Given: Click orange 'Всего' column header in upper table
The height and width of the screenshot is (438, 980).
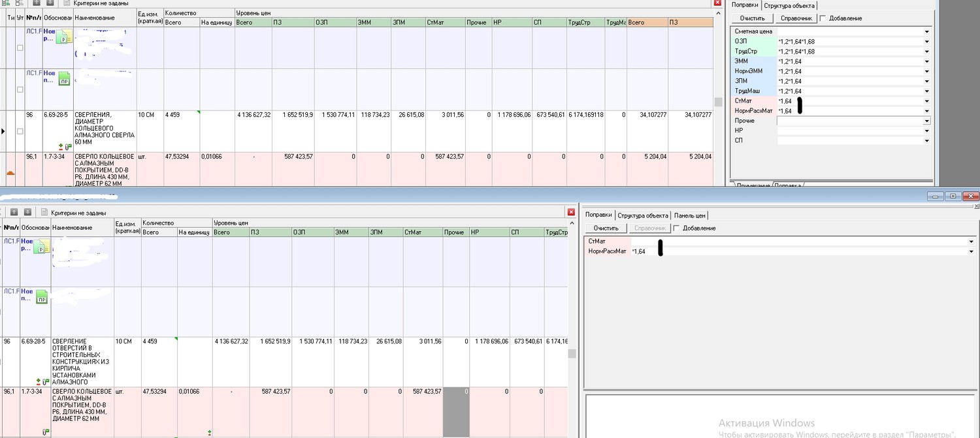Looking at the screenshot, I should [x=647, y=22].
